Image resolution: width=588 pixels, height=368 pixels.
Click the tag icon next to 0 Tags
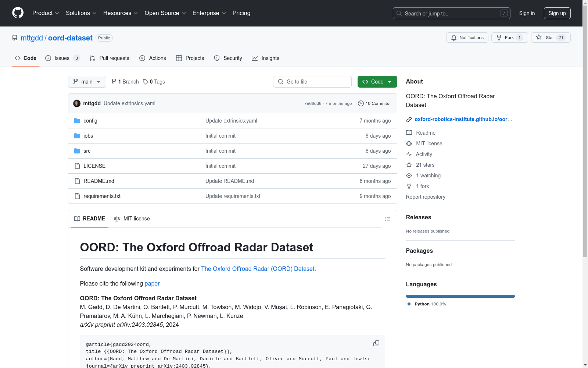(146, 82)
